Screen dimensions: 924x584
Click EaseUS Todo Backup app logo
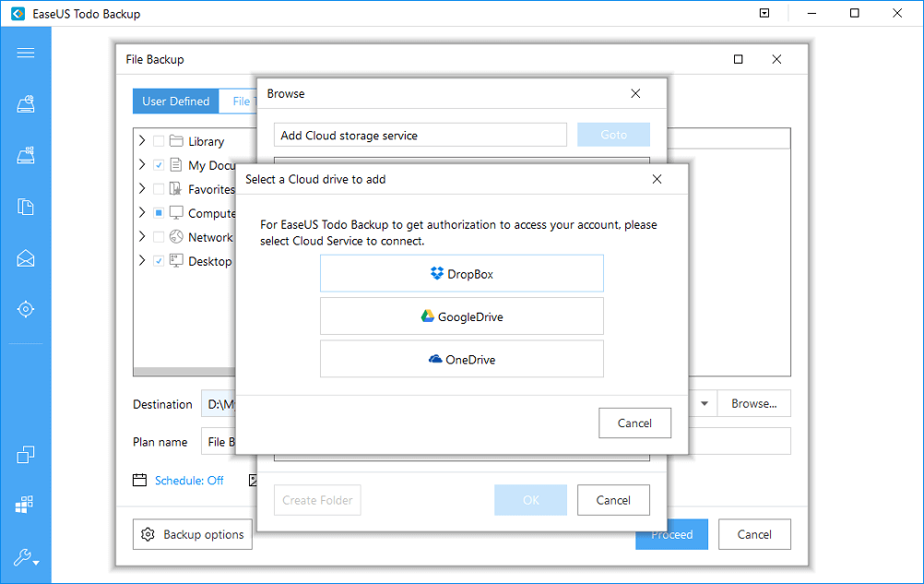point(18,14)
